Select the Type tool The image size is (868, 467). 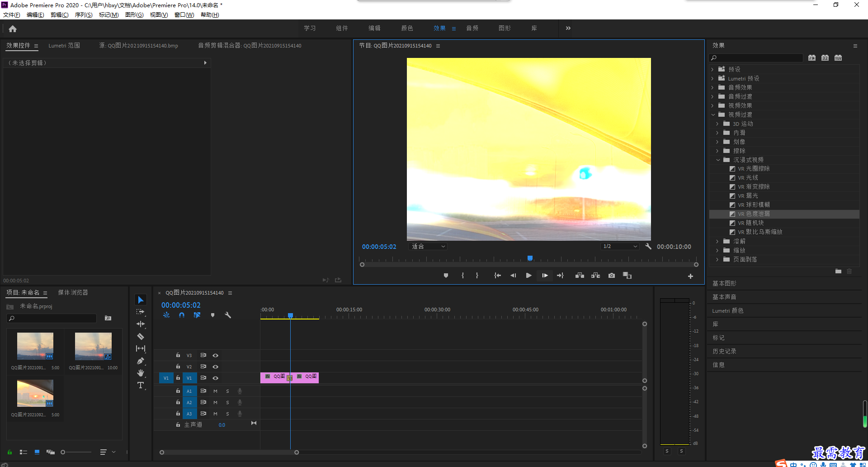[141, 385]
